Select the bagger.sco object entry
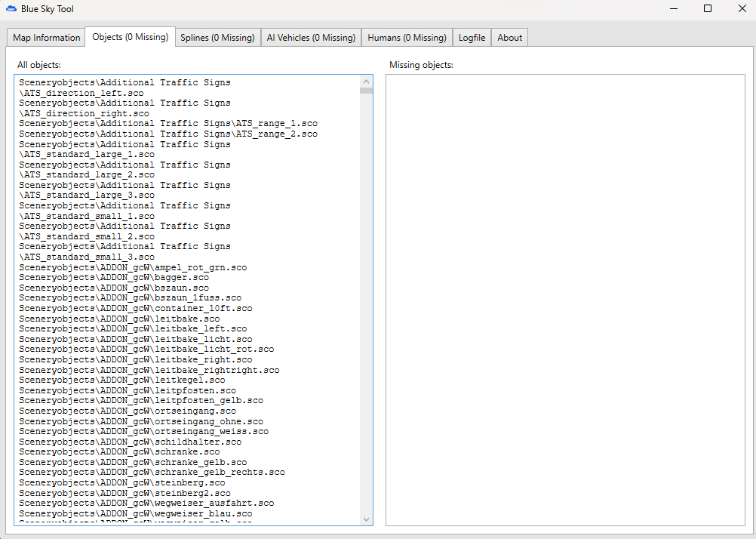 (x=114, y=278)
